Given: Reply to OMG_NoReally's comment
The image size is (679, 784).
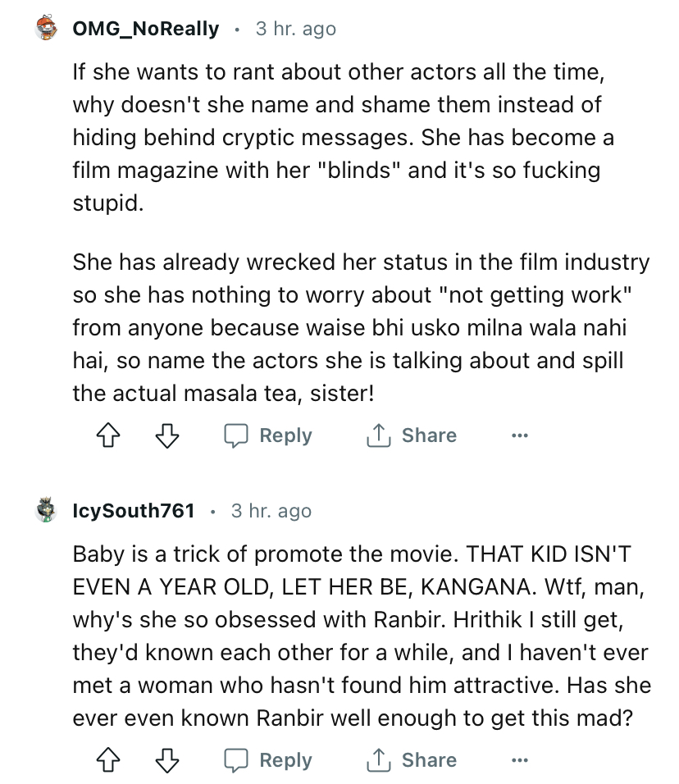Looking at the screenshot, I should click(x=268, y=435).
